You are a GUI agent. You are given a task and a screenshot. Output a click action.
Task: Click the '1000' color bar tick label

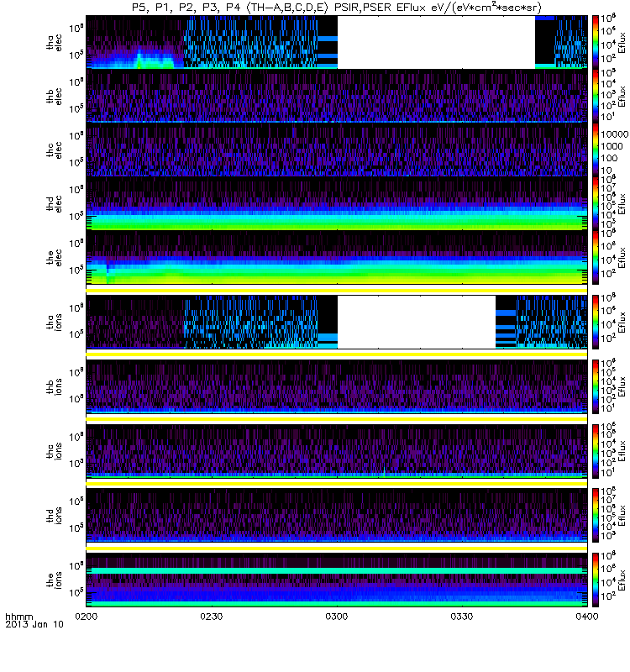(x=612, y=146)
